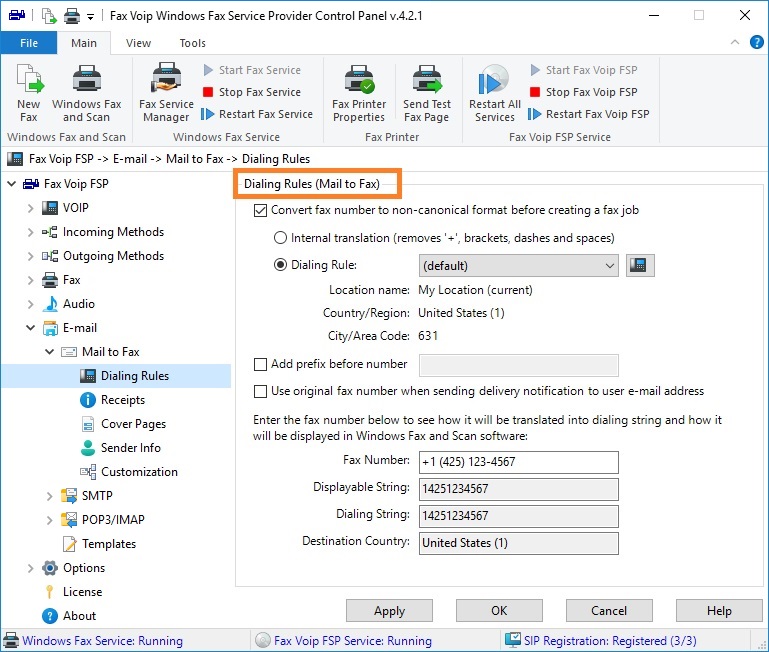This screenshot has width=769, height=652.
Task: Expand the POP3/IMAP node
Action: tap(50, 521)
